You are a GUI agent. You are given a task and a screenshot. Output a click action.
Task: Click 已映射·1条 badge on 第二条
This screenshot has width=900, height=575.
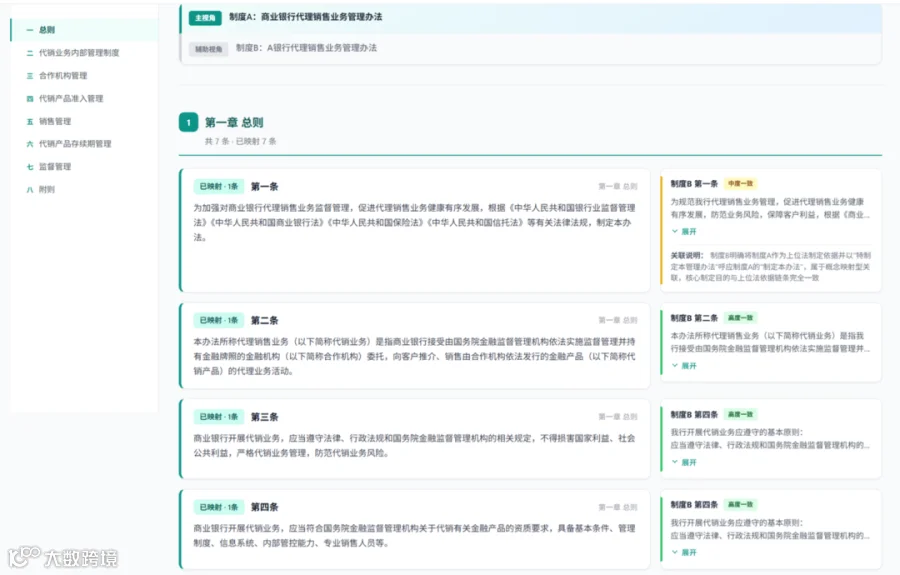point(219,320)
